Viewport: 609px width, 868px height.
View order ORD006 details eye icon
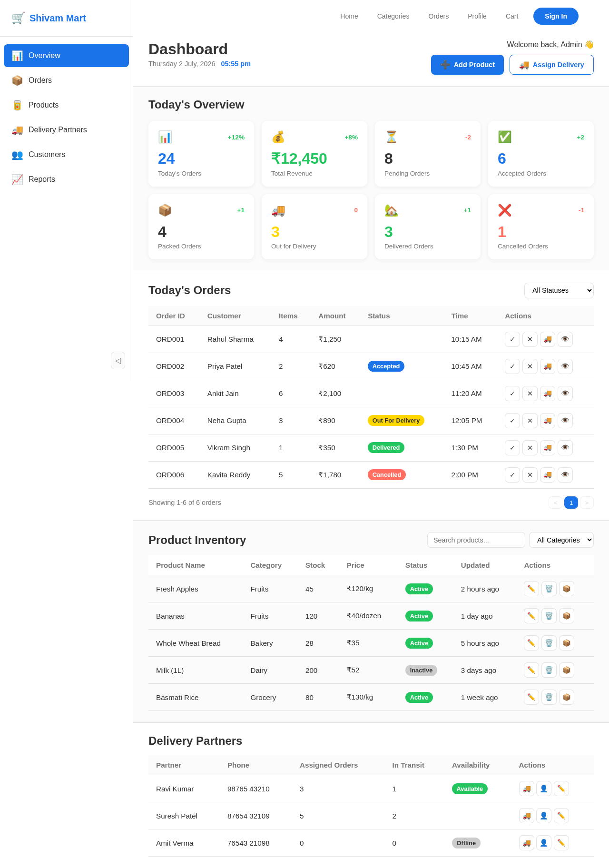(x=565, y=475)
